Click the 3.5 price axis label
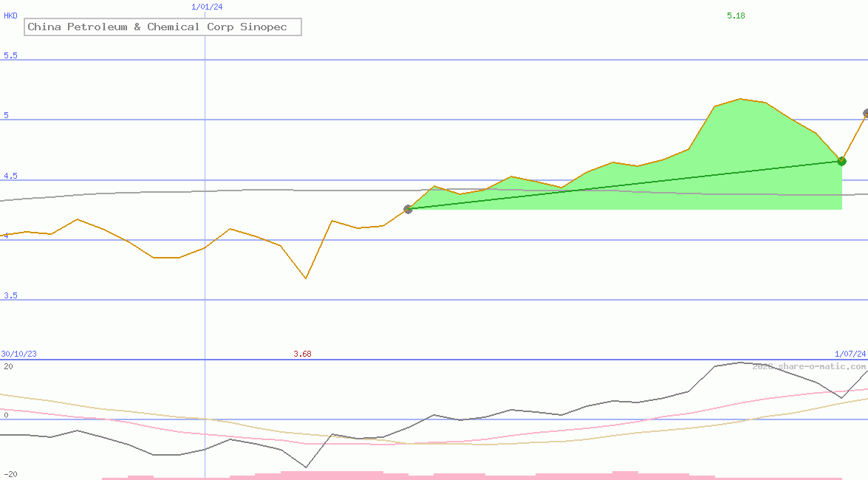Screen dimensions: 868x480 (x=10, y=295)
